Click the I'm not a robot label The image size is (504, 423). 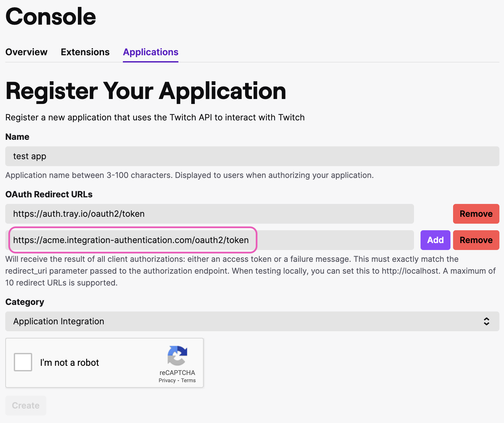tap(69, 362)
